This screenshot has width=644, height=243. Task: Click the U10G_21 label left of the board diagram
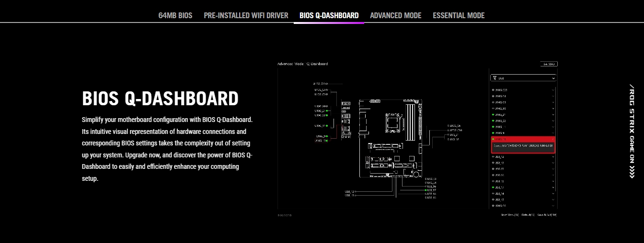tap(321, 110)
